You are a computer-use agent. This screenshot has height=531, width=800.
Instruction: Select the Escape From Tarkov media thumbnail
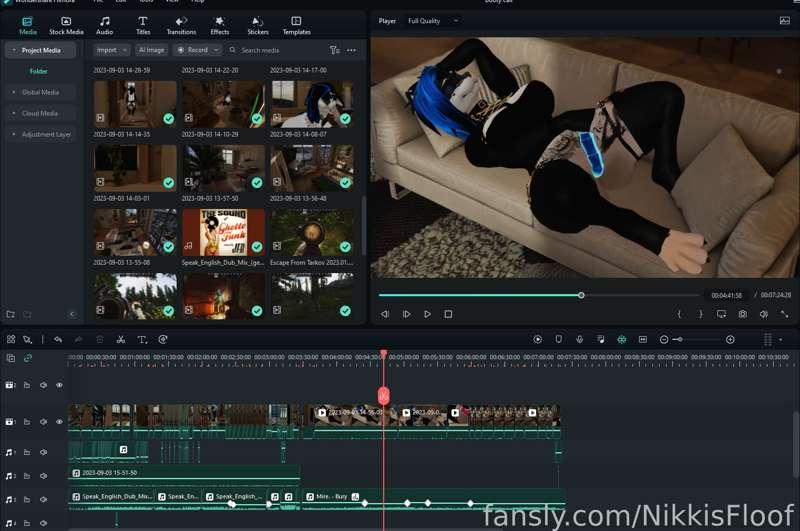coord(312,232)
